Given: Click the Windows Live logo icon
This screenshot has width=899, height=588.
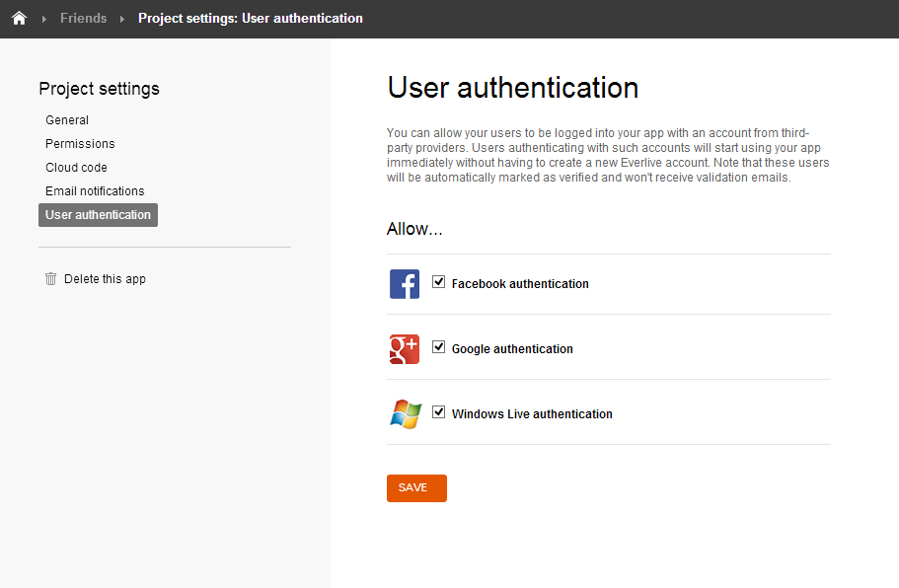Looking at the screenshot, I should tap(405, 414).
